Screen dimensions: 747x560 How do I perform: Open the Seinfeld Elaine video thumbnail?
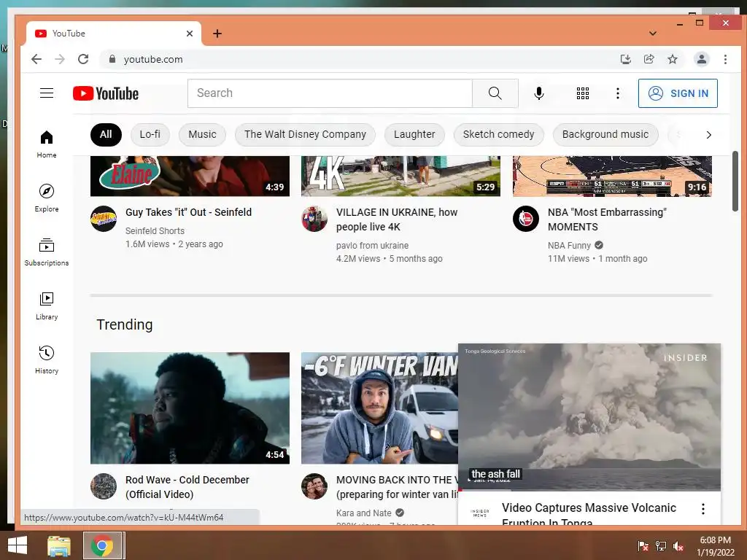pyautogui.click(x=190, y=176)
